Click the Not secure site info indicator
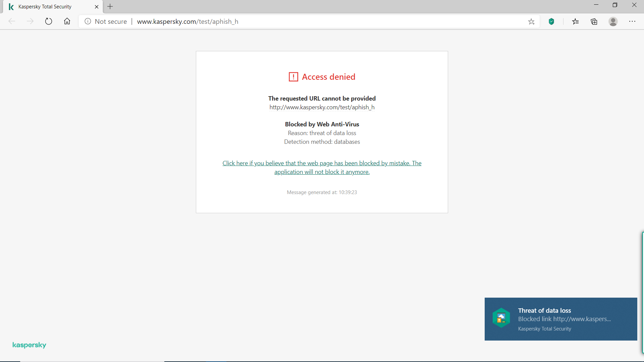644x362 pixels. [106, 21]
